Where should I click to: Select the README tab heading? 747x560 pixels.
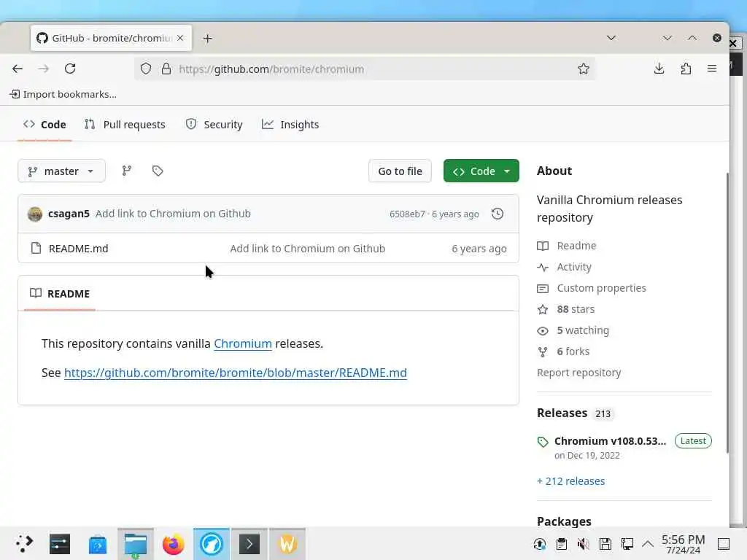(60, 294)
